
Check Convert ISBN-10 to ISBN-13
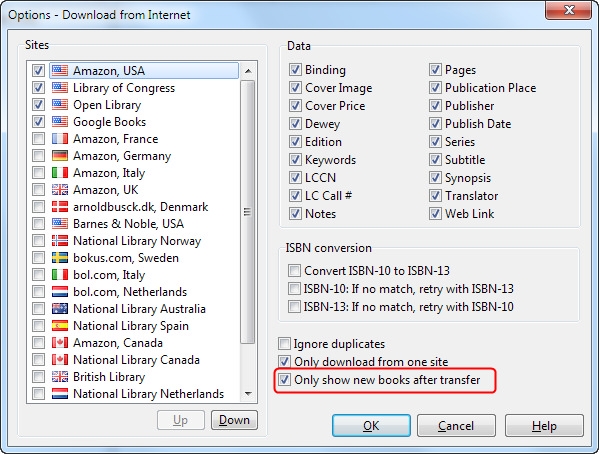coord(294,271)
